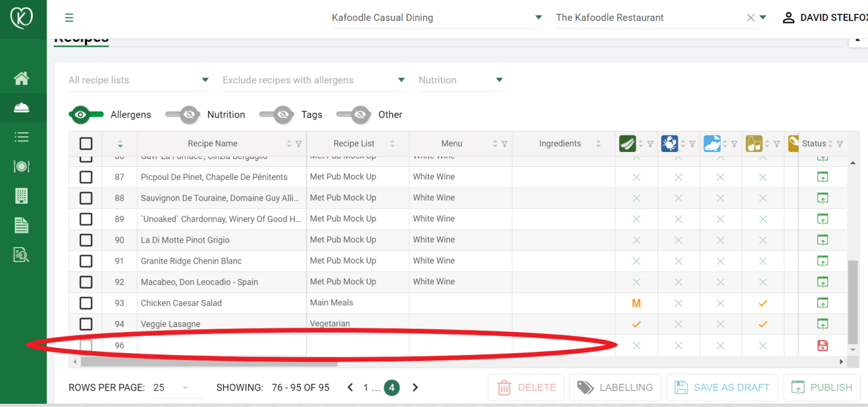Screen dimensions: 868x407
Task: Toggle the hamburger menu icon
Action: coord(69,18)
